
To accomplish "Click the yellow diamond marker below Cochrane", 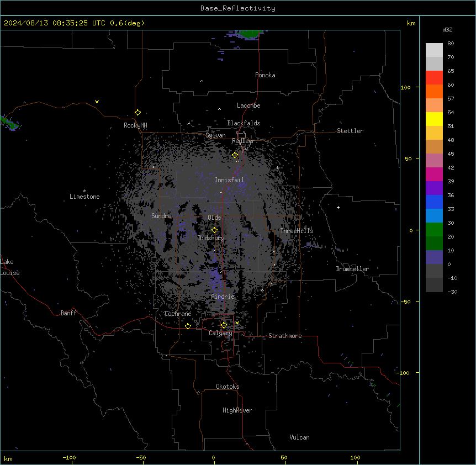I will tap(188, 326).
